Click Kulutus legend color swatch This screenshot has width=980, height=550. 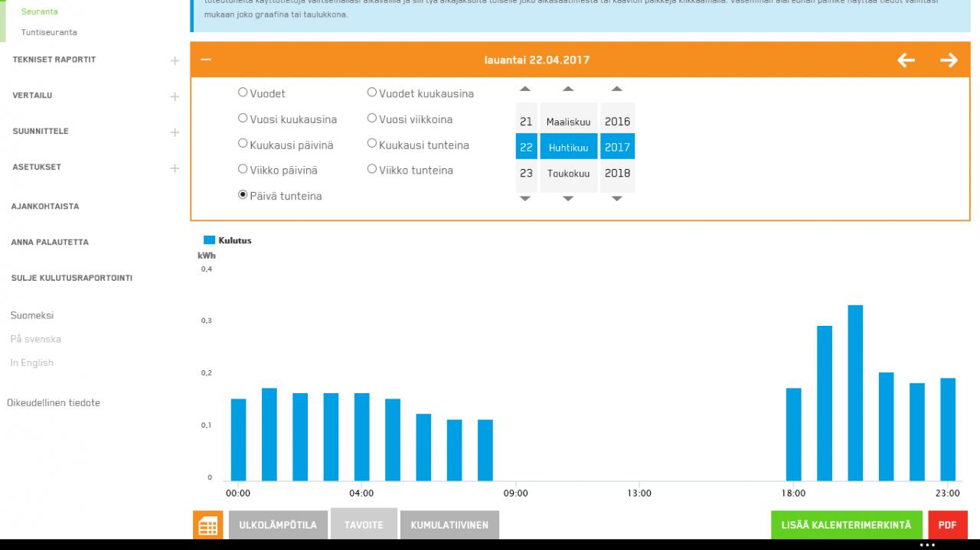click(209, 240)
